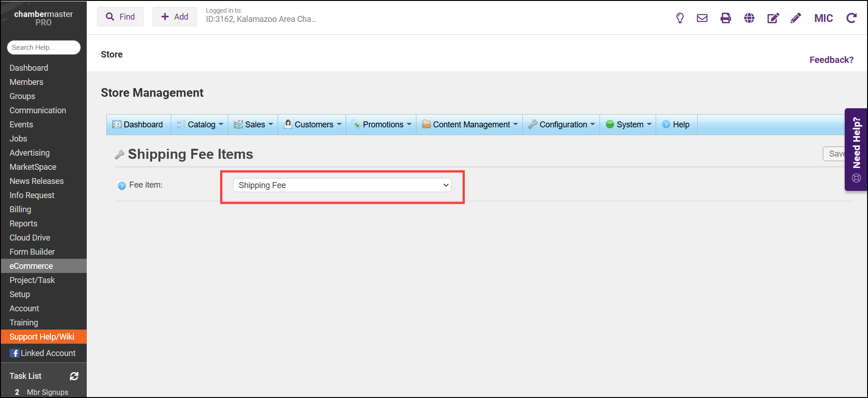Open the Promotions menu

(382, 125)
